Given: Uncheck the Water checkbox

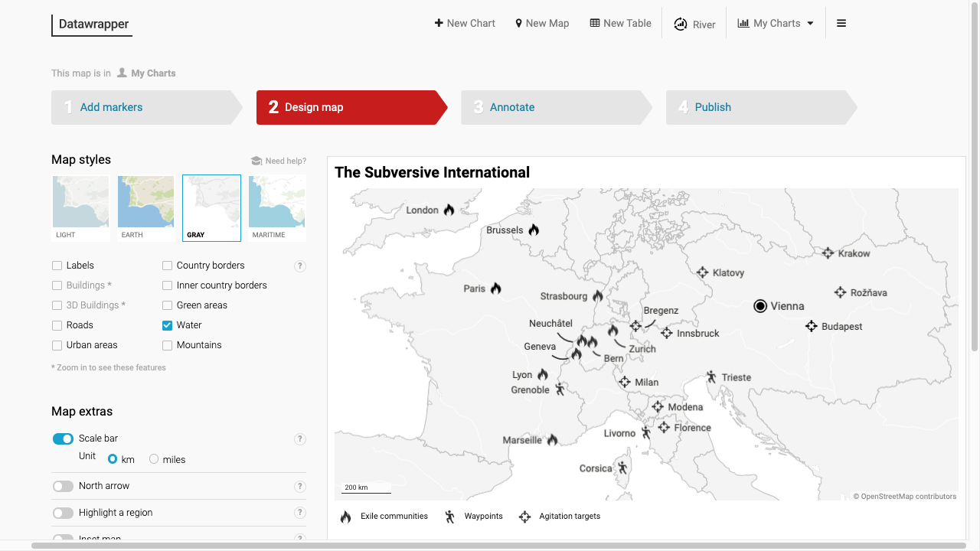Looking at the screenshot, I should pos(168,325).
